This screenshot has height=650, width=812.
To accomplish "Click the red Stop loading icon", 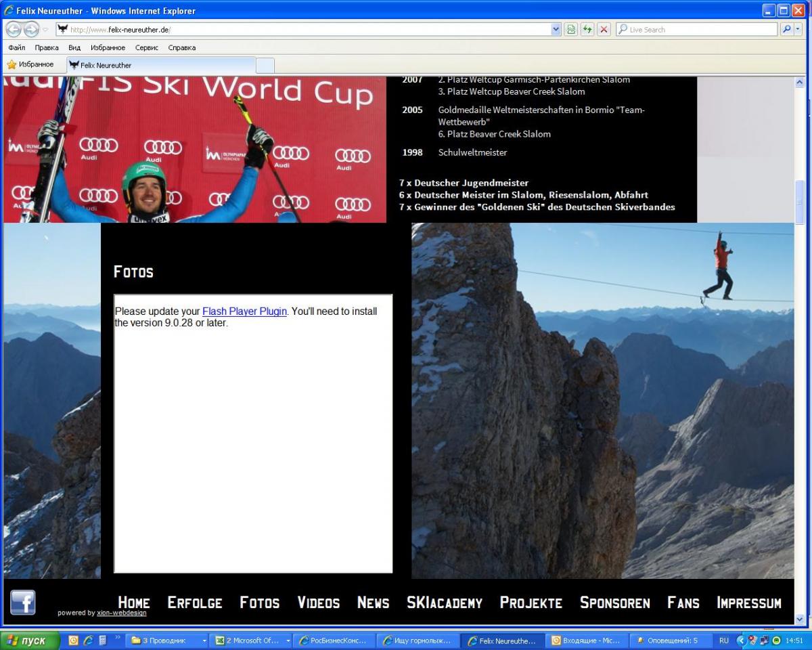I will (604, 29).
